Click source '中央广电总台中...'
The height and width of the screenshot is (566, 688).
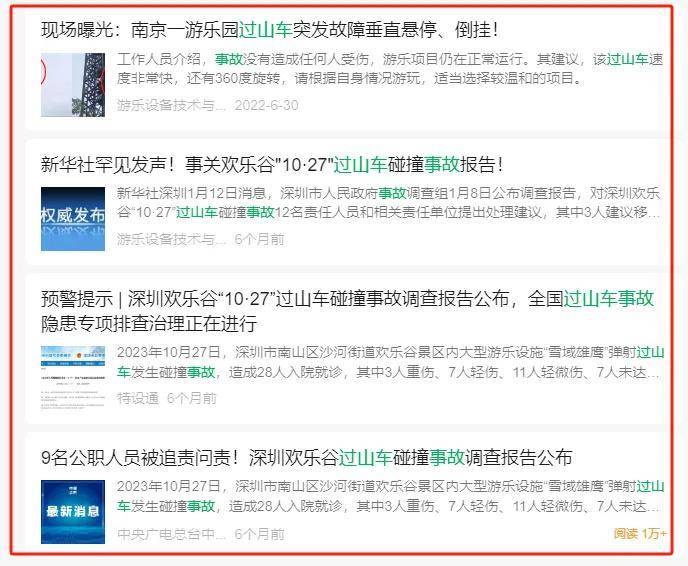pyautogui.click(x=171, y=534)
